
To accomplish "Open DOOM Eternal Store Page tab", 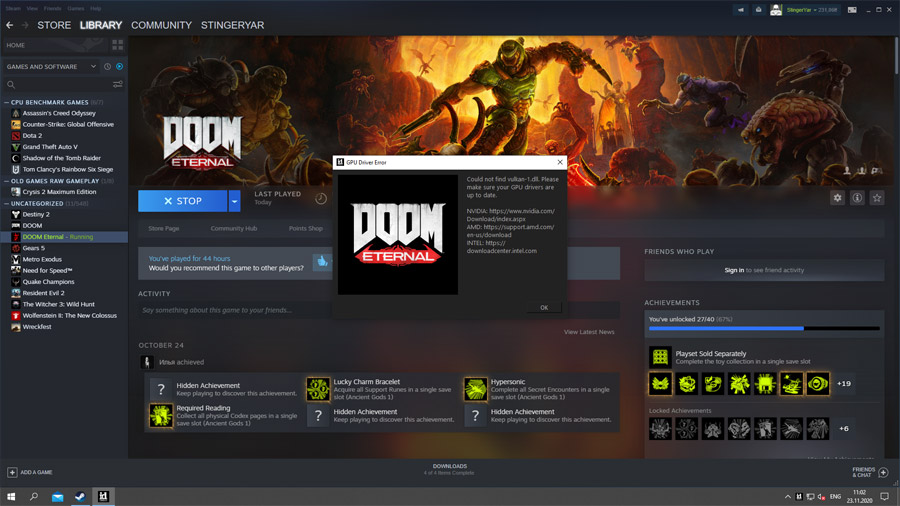I will pos(164,228).
